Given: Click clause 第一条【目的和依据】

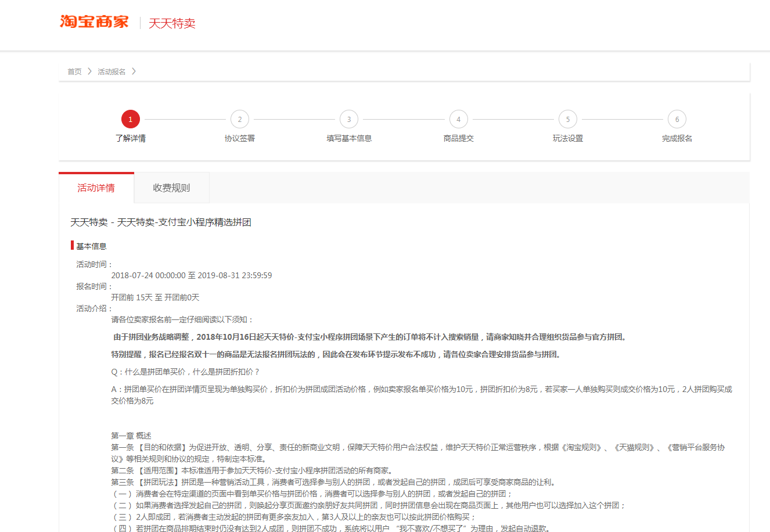Looking at the screenshot, I should 418,453.
